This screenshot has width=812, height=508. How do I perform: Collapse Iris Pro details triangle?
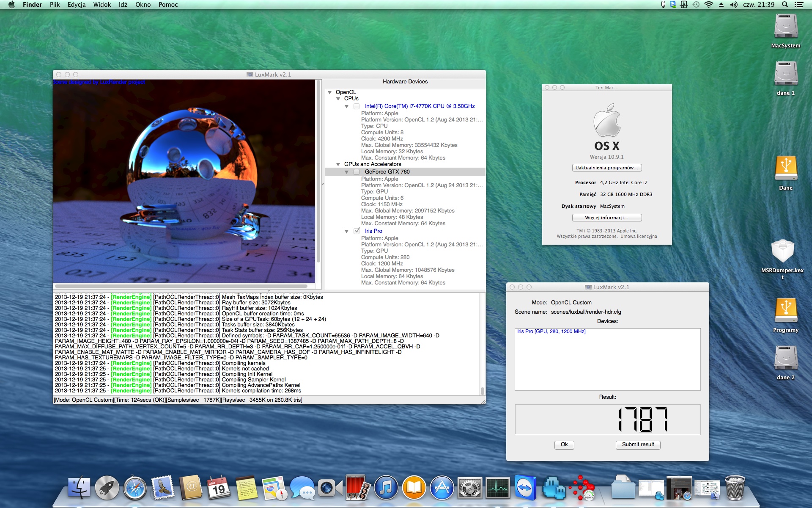[346, 231]
